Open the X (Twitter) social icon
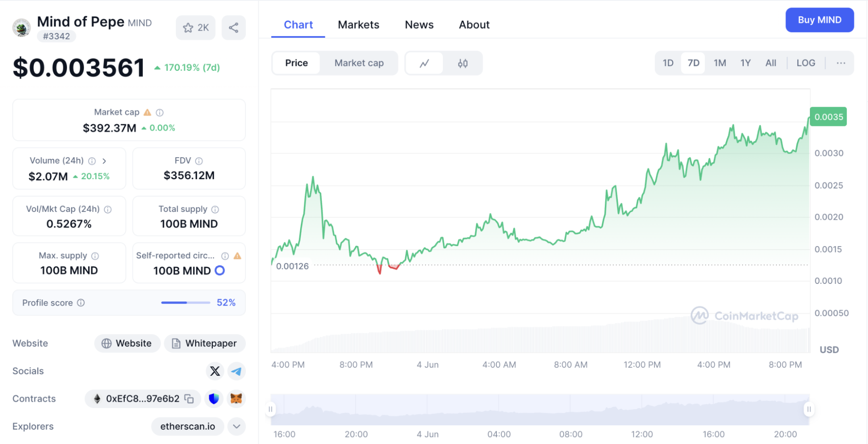This screenshot has width=868, height=444. 215,371
